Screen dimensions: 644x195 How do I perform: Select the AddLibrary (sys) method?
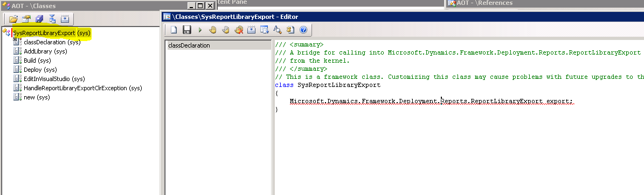45,51
